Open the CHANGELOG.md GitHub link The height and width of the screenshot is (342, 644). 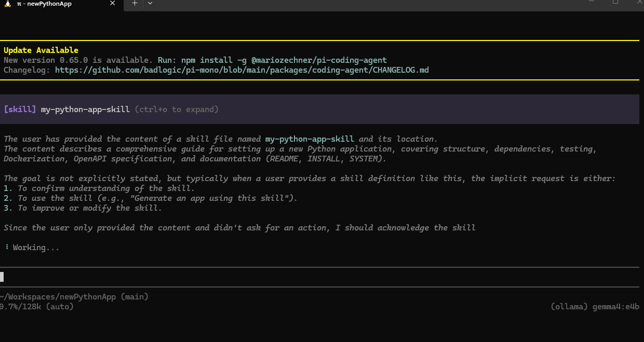[x=242, y=70]
